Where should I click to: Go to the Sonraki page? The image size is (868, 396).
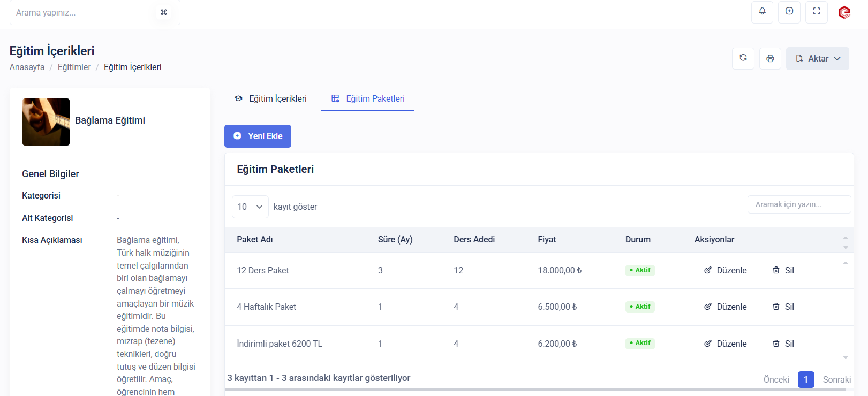tap(836, 379)
